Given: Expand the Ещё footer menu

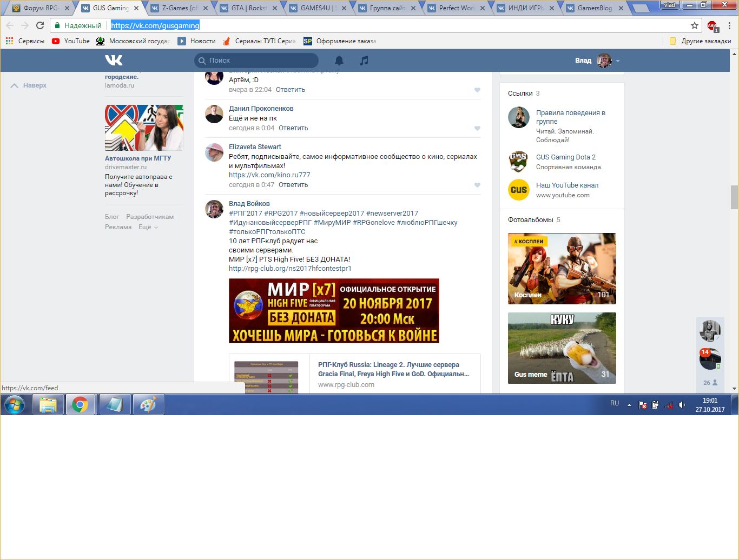Looking at the screenshot, I should (x=148, y=227).
